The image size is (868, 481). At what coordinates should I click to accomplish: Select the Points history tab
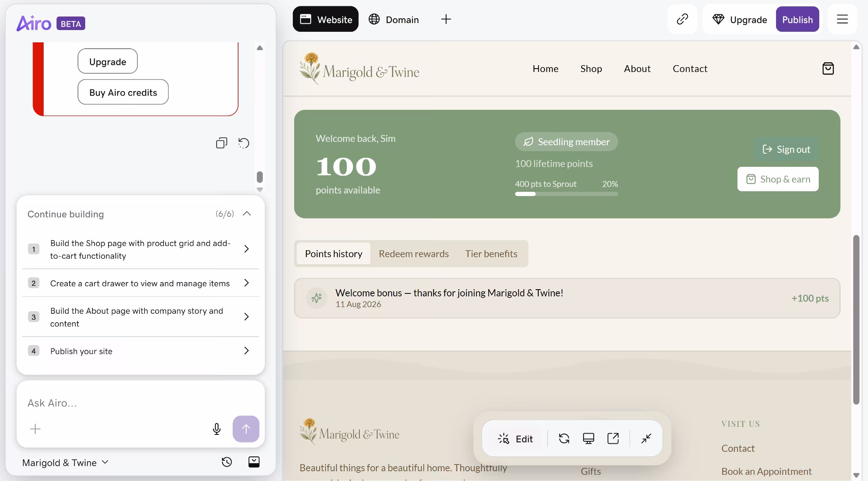[334, 254]
